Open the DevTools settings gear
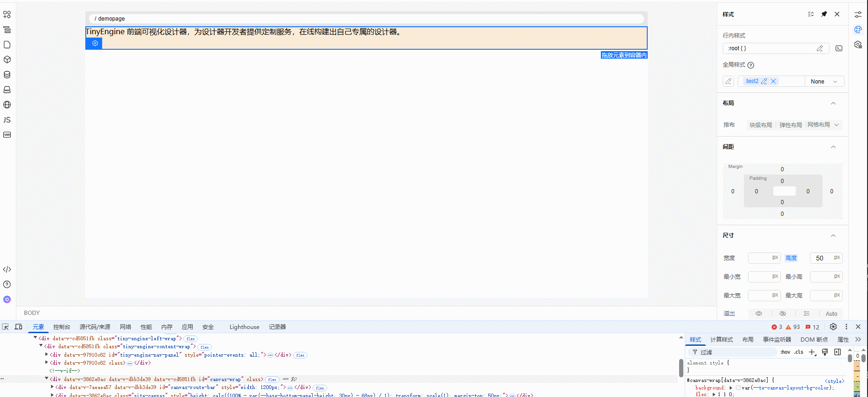This screenshot has width=868, height=397. point(833,327)
